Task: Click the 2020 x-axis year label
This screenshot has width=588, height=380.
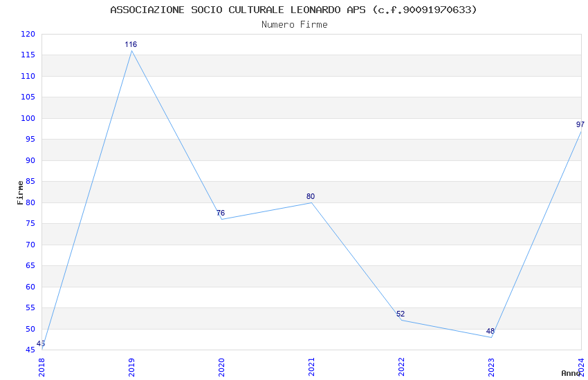Action: pos(221,368)
